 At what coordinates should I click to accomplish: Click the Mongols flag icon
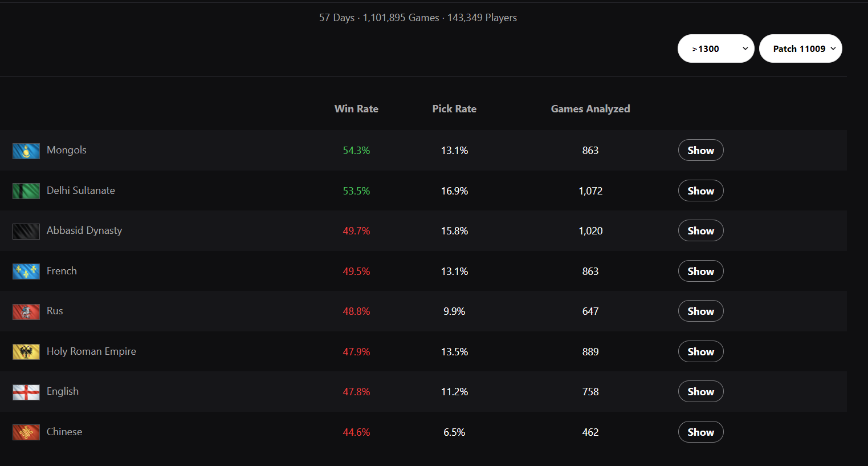[26, 151]
